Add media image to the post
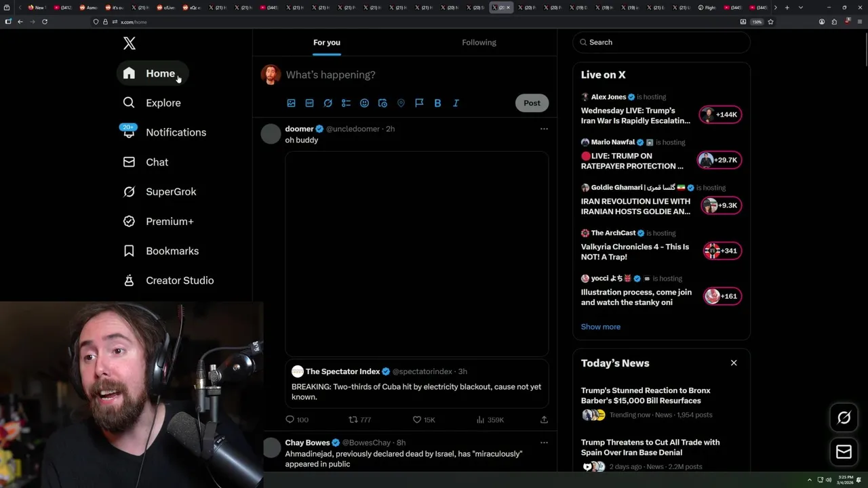Screen dimensions: 868x488 pos(291,103)
